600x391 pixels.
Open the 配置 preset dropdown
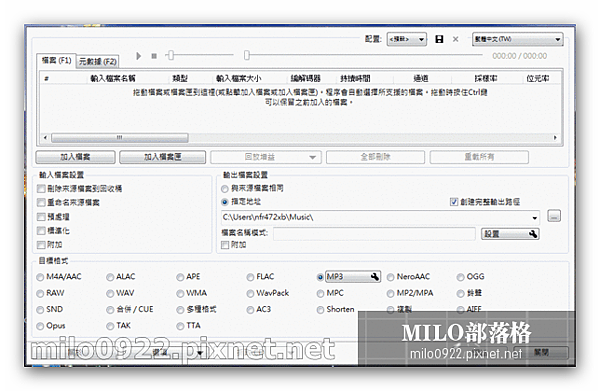[407, 39]
